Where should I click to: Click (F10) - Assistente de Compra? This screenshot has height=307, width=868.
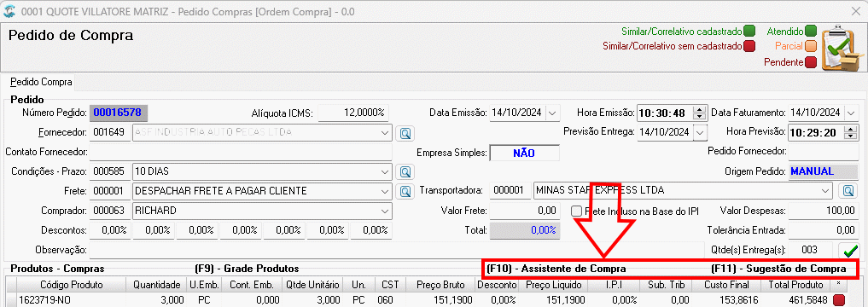point(556,269)
